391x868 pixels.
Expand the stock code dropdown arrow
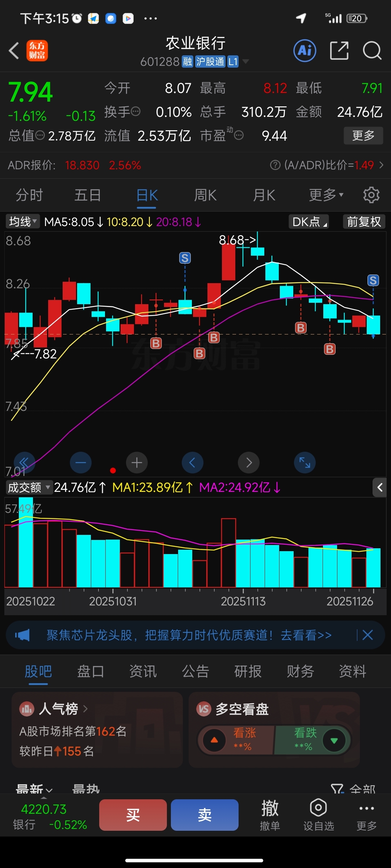tap(245, 61)
